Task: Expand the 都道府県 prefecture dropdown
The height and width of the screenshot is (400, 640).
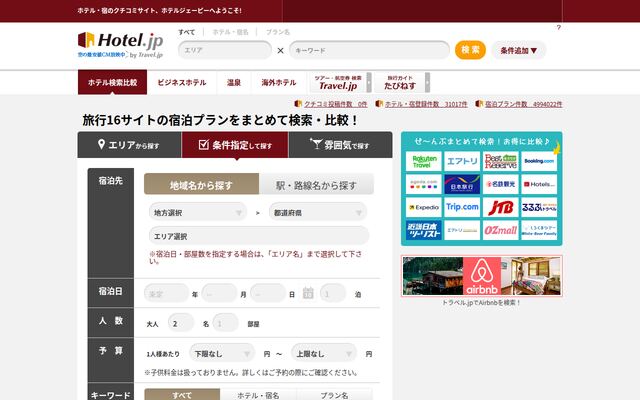Action: coord(318,212)
